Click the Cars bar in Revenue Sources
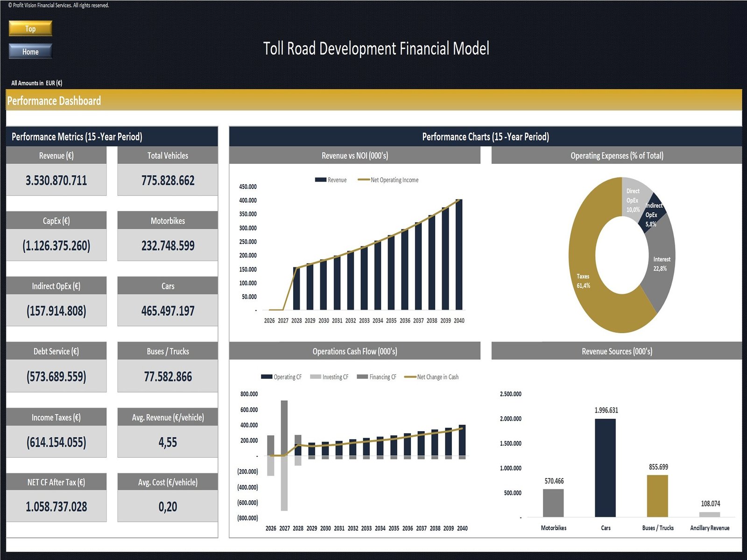 coord(605,467)
